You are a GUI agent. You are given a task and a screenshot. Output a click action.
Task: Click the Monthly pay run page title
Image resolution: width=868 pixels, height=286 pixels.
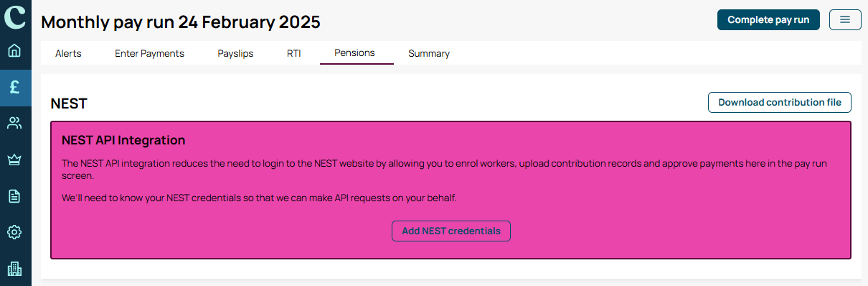coord(181,22)
